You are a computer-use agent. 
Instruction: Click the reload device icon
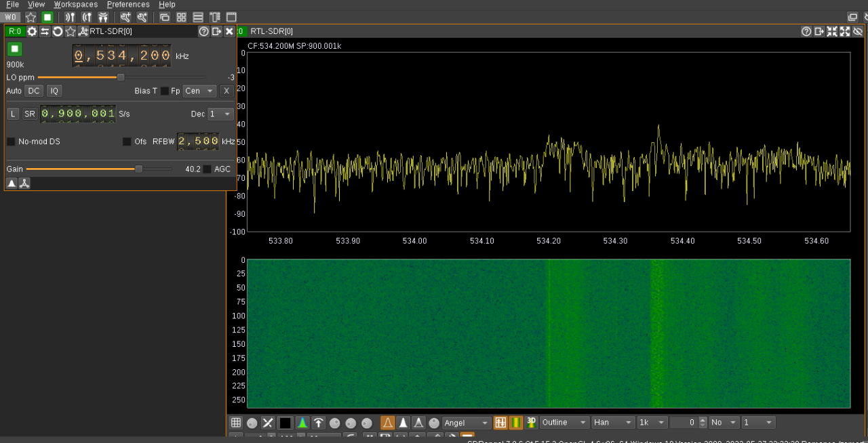(x=58, y=31)
